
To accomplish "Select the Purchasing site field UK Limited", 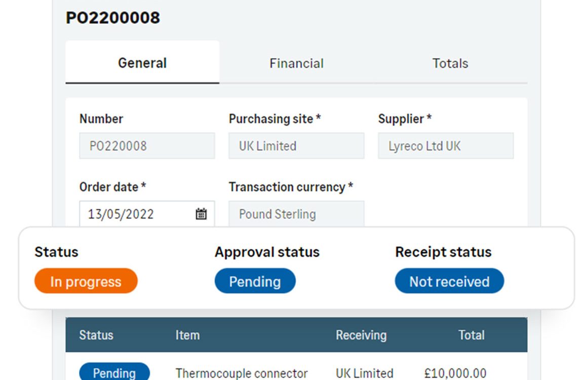I will 296,145.
